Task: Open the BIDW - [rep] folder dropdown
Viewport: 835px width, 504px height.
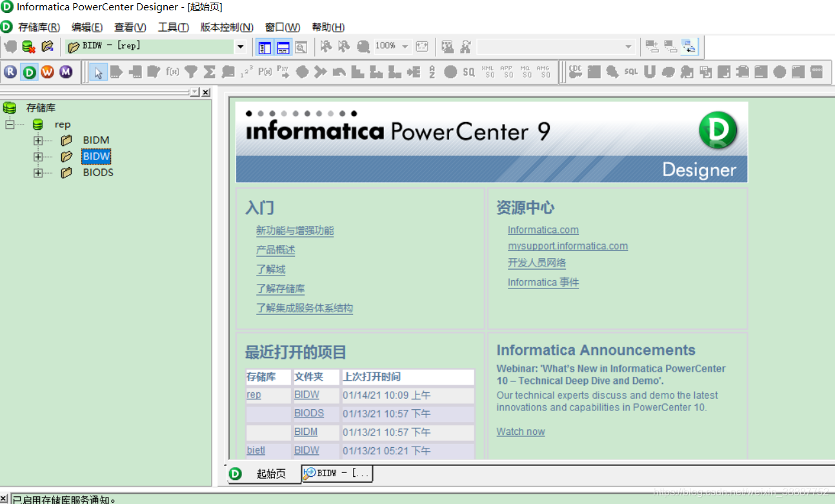Action: pos(241,46)
